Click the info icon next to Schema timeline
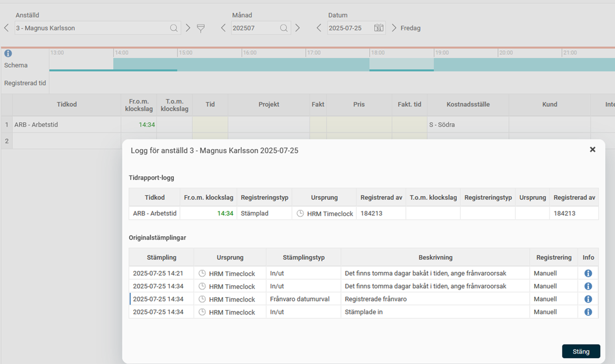615x364 pixels. coord(8,53)
